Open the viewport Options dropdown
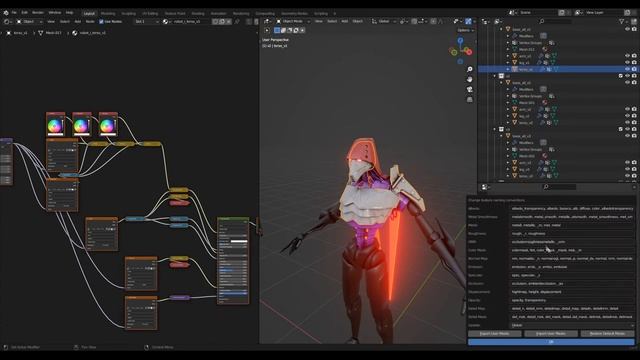Image resolution: width=640 pixels, height=360 pixels. pos(465,30)
